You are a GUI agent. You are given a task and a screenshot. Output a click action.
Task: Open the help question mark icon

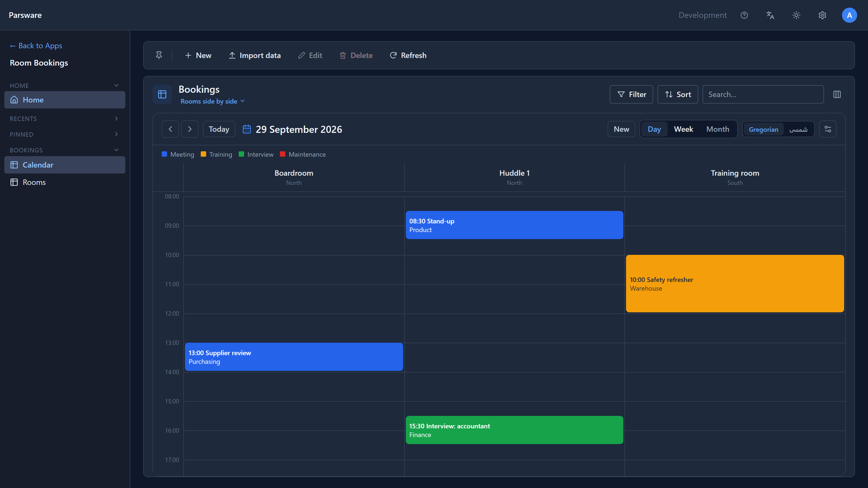point(744,15)
